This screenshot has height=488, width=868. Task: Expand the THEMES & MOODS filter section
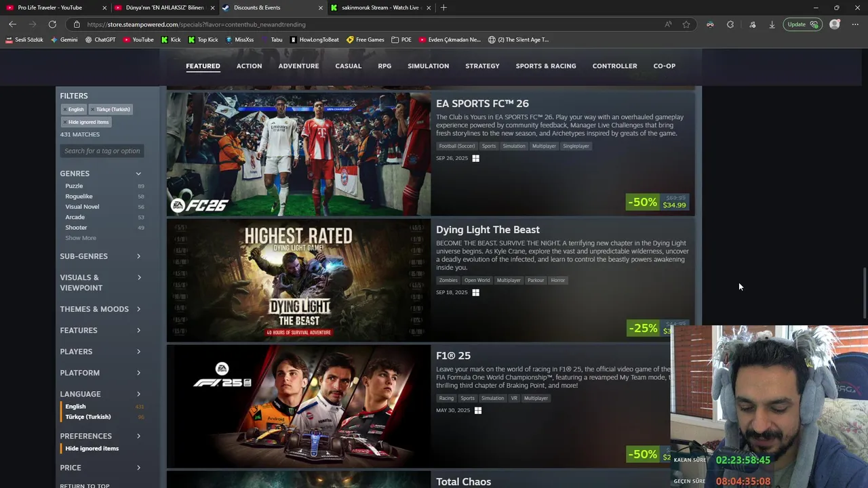point(102,309)
